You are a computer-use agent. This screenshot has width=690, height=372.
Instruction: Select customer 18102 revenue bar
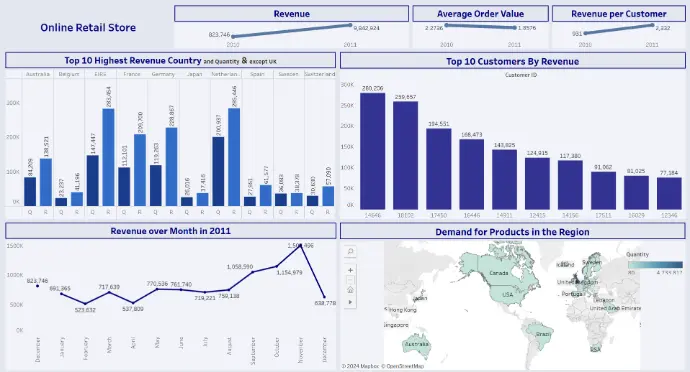click(x=405, y=155)
